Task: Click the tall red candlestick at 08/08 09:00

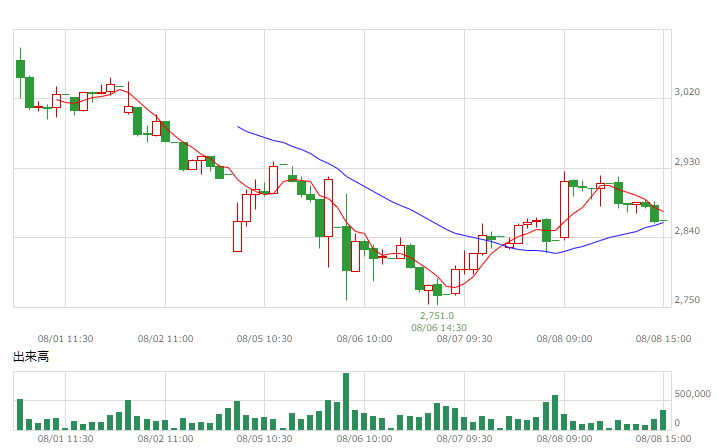Action: pyautogui.click(x=564, y=209)
